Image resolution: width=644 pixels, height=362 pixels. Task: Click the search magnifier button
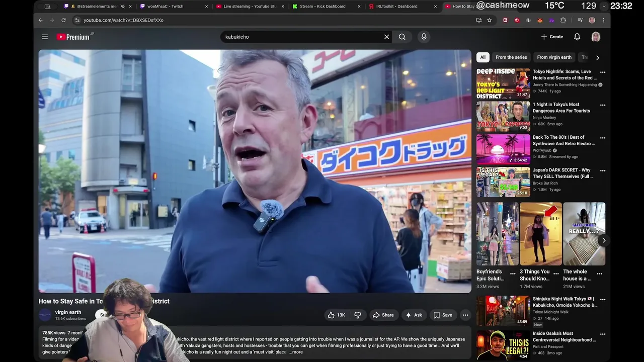pos(402,37)
